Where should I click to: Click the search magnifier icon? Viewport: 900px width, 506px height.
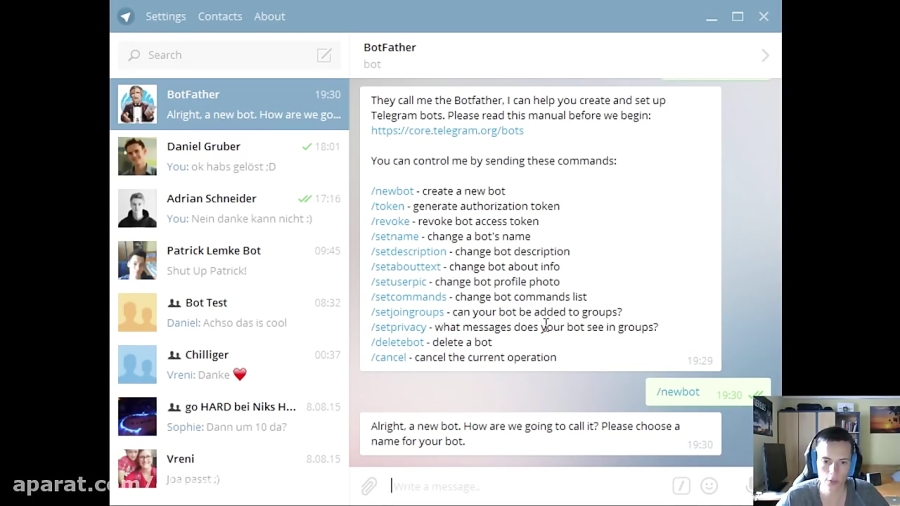pos(134,55)
